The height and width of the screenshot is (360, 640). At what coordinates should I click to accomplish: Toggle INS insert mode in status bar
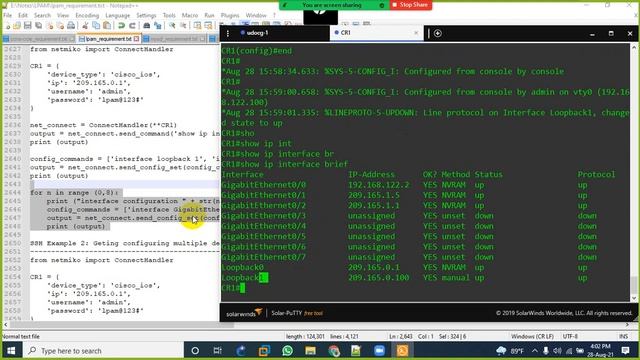623,336
